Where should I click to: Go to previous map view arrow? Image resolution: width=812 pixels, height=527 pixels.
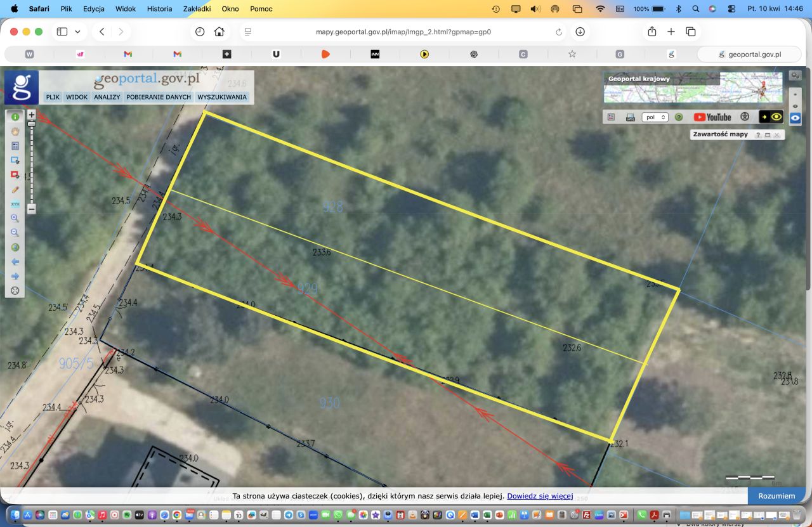tap(15, 262)
